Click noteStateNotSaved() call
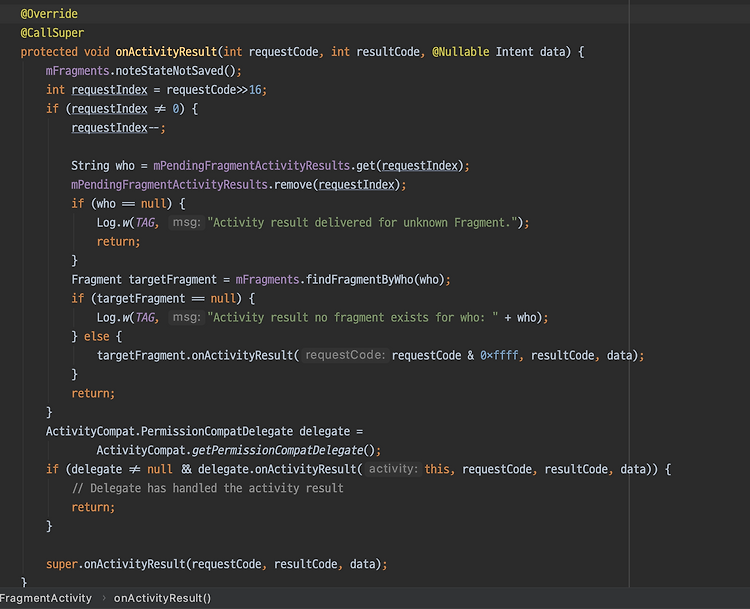Image resolution: width=750 pixels, height=609 pixels. point(176,71)
